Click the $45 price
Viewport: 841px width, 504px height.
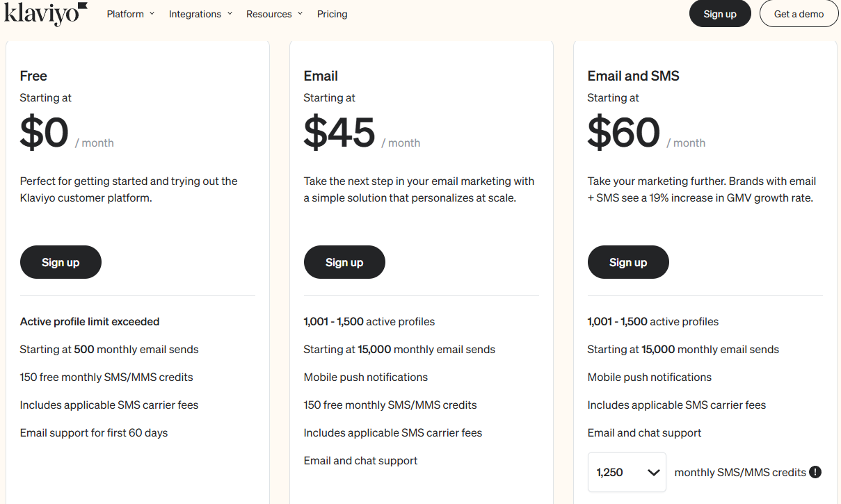tap(339, 132)
